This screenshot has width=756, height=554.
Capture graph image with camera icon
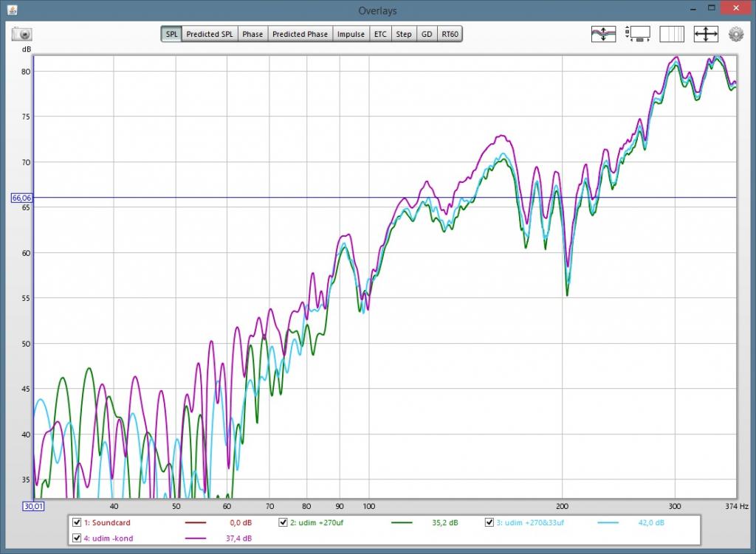tap(22, 35)
